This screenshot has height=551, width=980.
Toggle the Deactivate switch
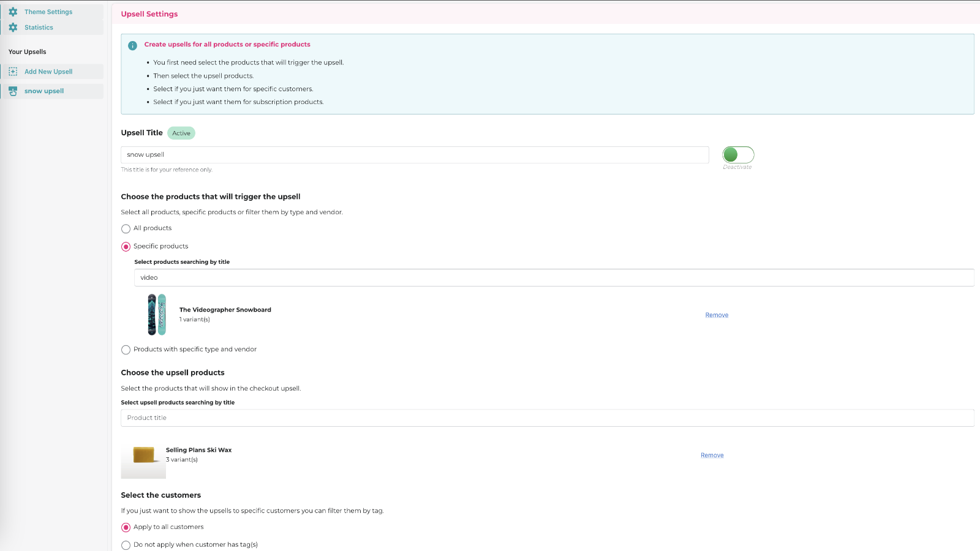737,154
